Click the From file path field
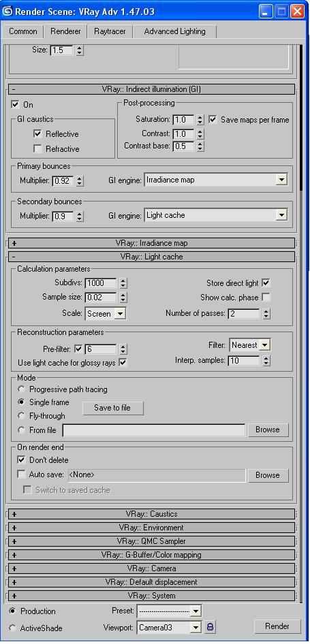The height and width of the screenshot is (644, 310). (154, 430)
